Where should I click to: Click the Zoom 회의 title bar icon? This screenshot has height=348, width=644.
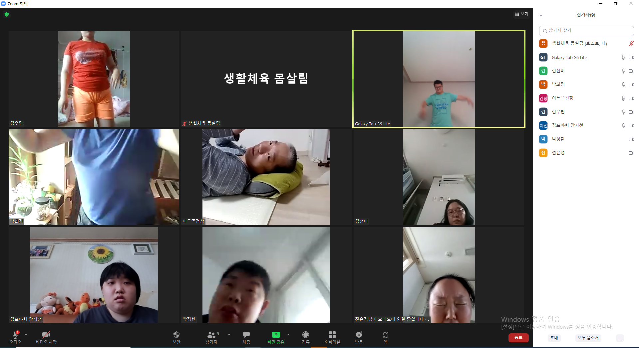click(x=3, y=4)
